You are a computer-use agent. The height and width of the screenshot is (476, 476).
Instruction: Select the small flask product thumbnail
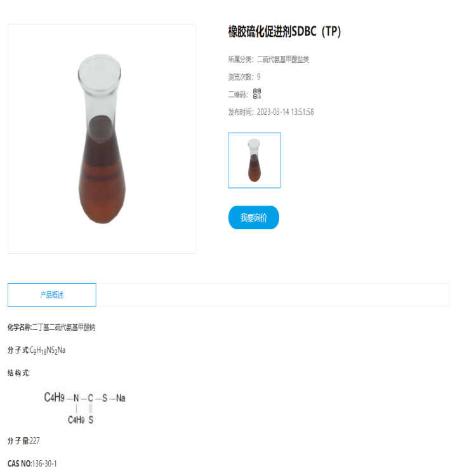click(x=254, y=161)
